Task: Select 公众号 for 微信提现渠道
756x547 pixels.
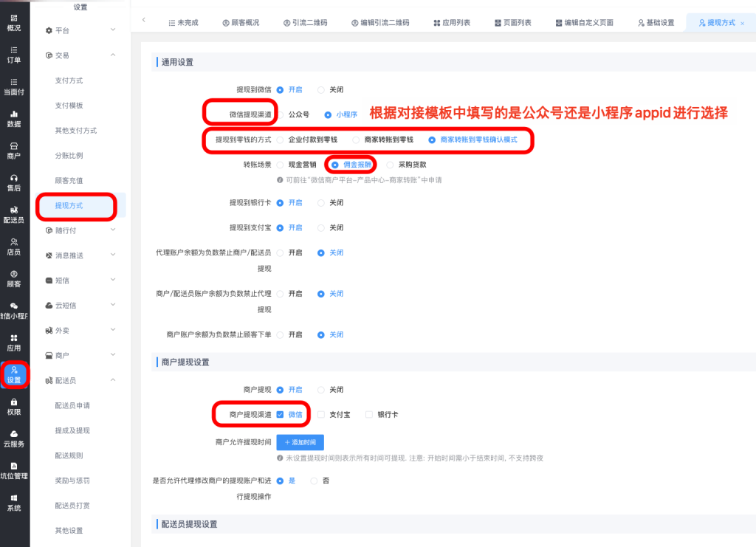Action: 281,114
